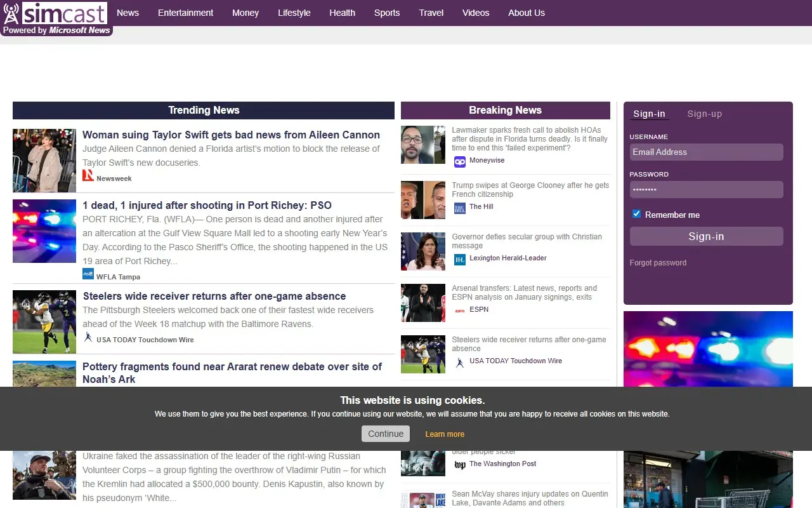The image size is (812, 508).
Task: Select the Sign-in tab
Action: point(649,114)
